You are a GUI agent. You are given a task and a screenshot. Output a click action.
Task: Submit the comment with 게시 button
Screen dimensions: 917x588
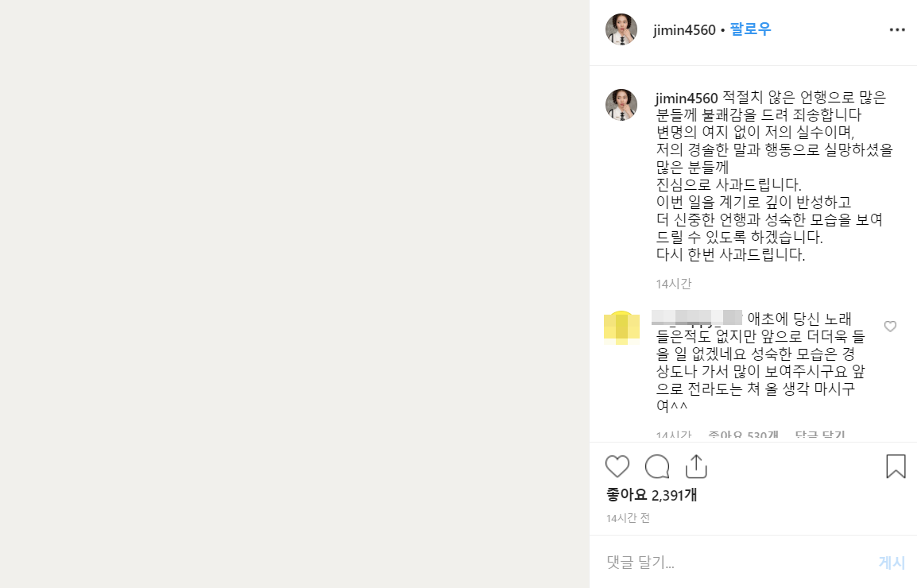tap(892, 563)
